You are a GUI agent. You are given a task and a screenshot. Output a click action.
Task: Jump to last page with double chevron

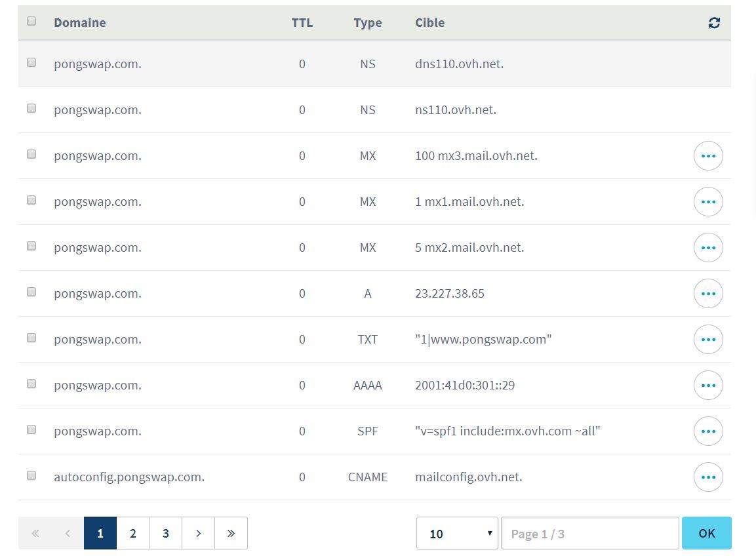pyautogui.click(x=231, y=533)
